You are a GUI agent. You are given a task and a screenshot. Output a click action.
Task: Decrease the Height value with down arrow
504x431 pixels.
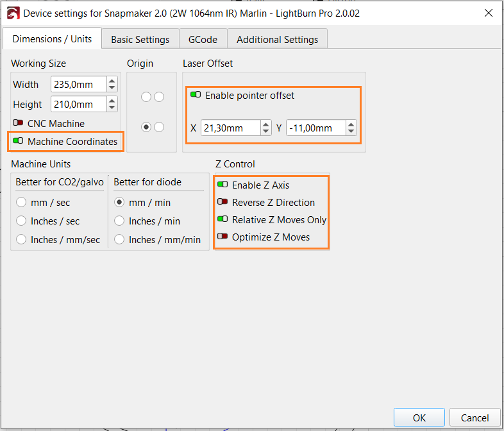112,108
